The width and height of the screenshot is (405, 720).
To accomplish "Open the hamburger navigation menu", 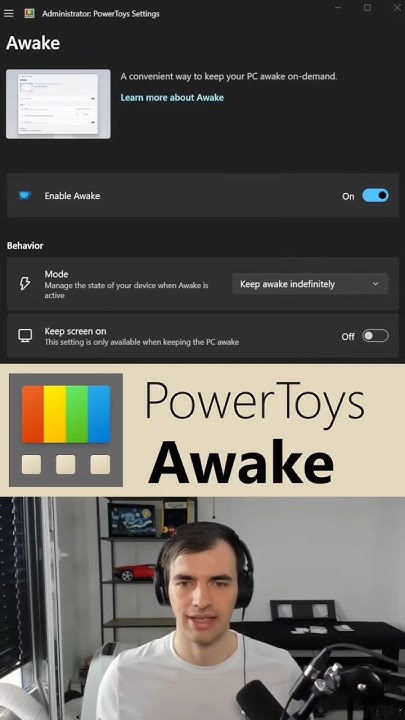I will (x=9, y=13).
